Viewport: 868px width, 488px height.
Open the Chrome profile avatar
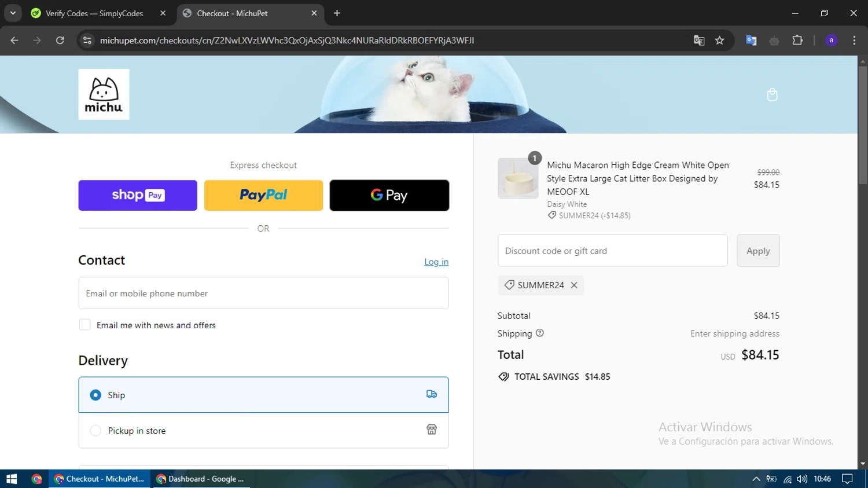click(831, 41)
